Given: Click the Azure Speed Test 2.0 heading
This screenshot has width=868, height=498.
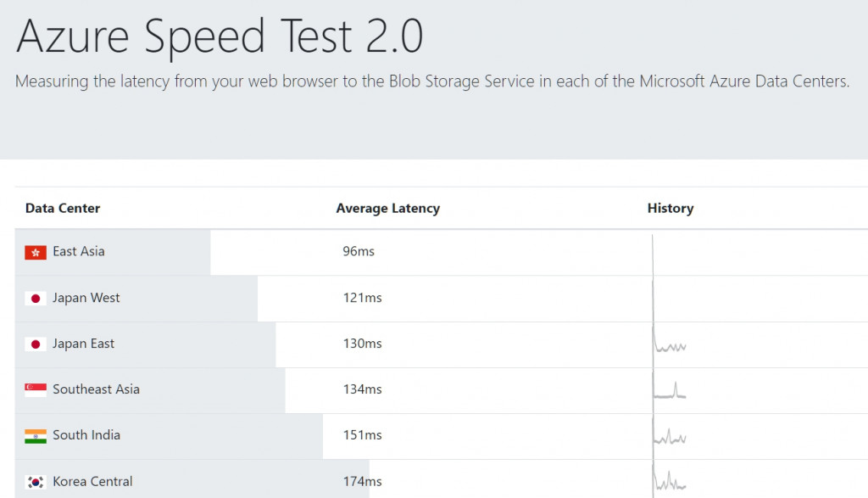Looking at the screenshot, I should coord(220,36).
